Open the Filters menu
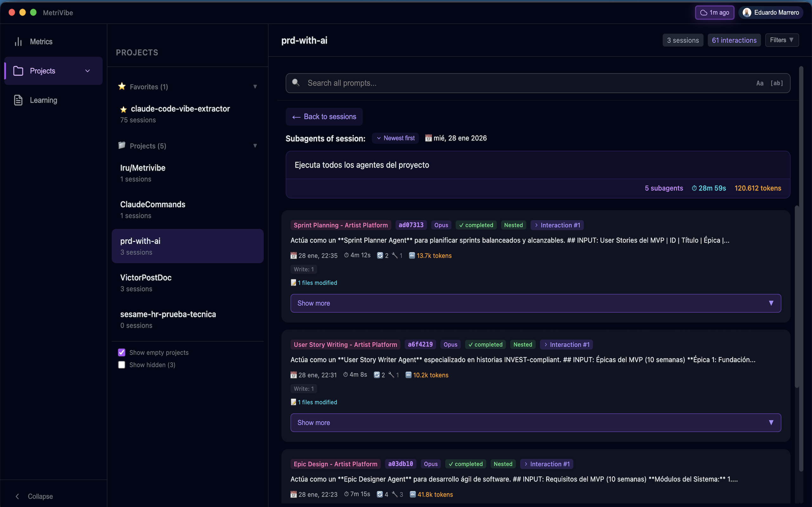This screenshot has width=812, height=507. point(782,40)
